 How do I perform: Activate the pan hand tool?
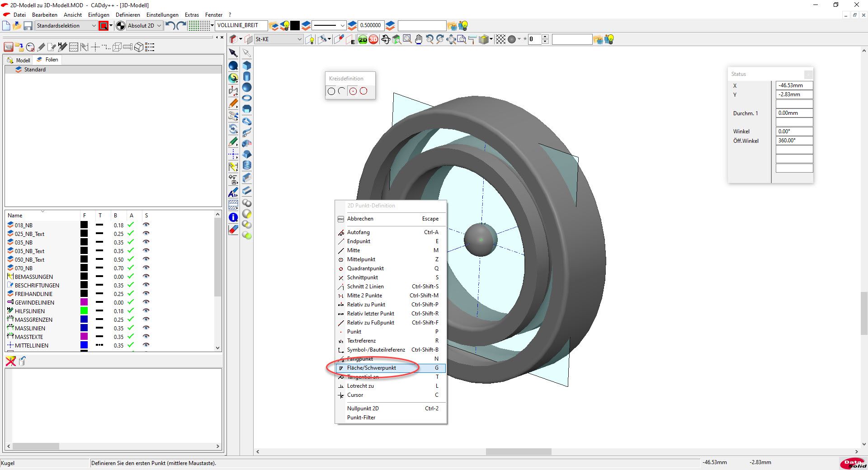[419, 40]
